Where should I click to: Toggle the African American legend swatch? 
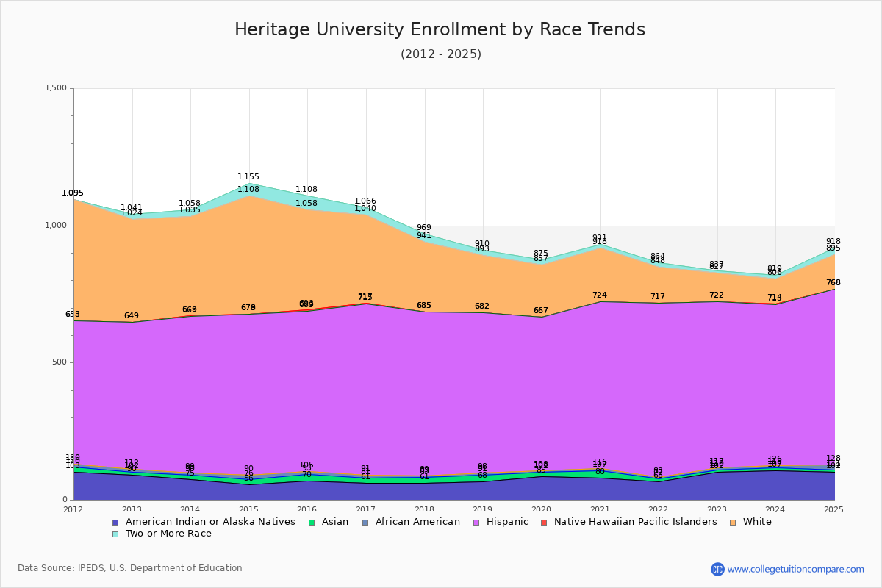(365, 522)
